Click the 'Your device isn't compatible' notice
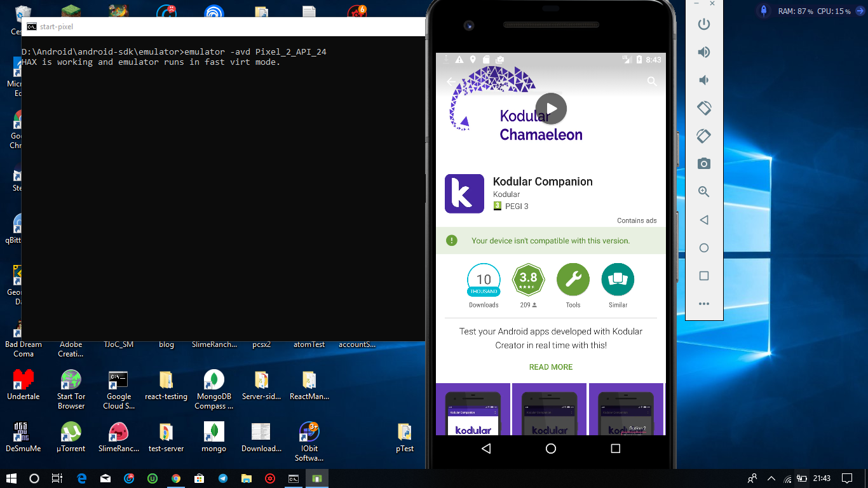This screenshot has height=488, width=868. click(x=551, y=241)
